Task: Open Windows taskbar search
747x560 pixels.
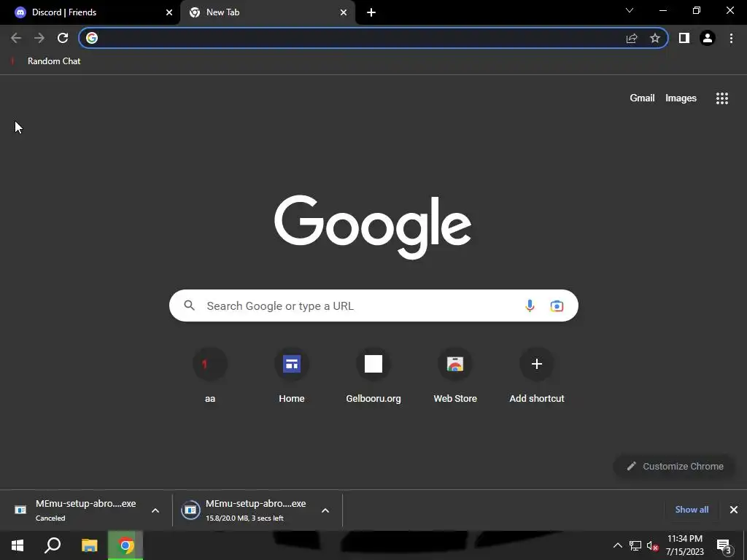Action: (53, 545)
